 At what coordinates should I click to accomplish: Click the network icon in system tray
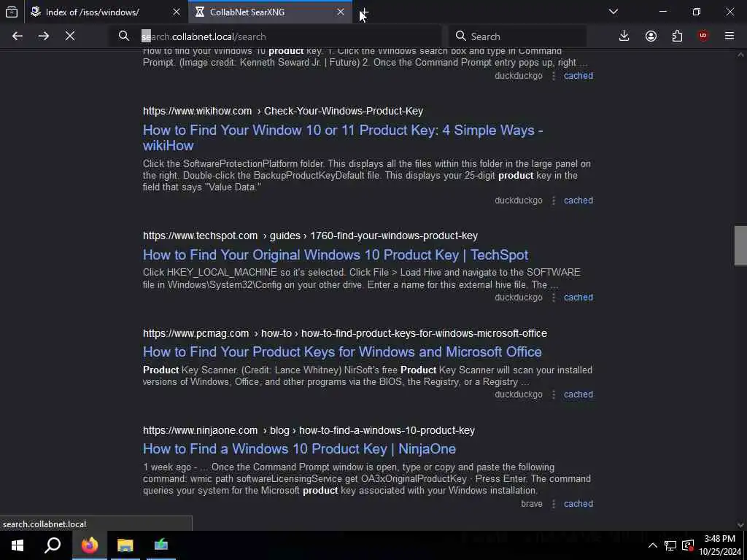click(670, 545)
